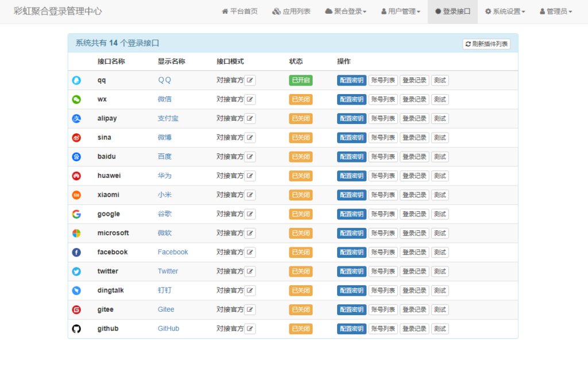
Task: Click 测试 button in twitter row
Action: click(440, 272)
